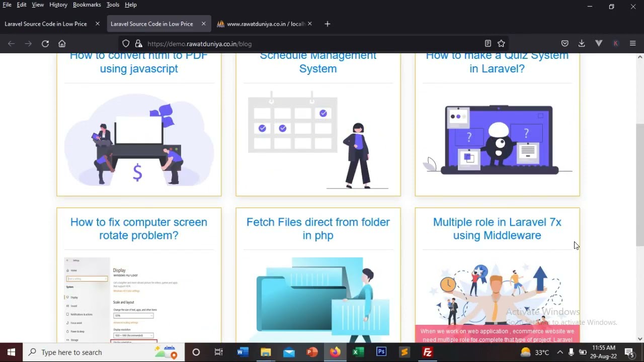This screenshot has width=644, height=362.
Task: Open the Edit menu
Action: [22, 5]
